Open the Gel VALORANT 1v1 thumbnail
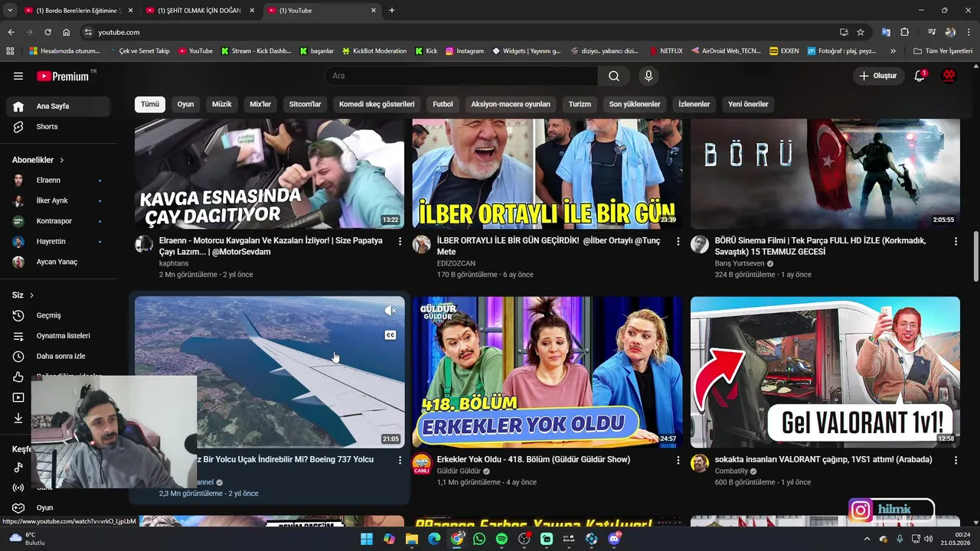The height and width of the screenshot is (551, 980). pyautogui.click(x=825, y=372)
